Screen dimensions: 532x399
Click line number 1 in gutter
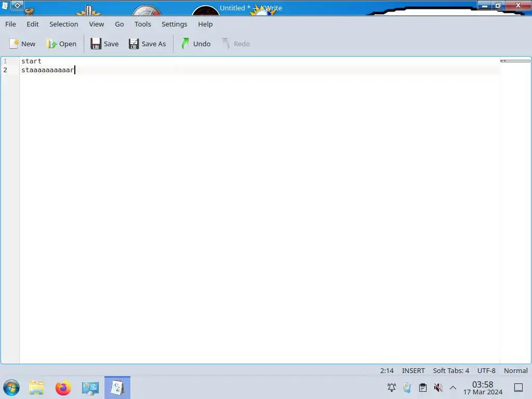tap(5, 61)
